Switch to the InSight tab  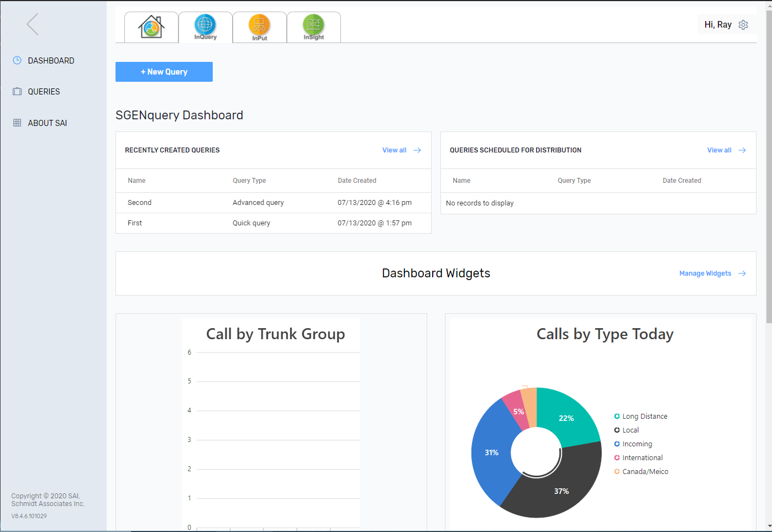click(314, 27)
